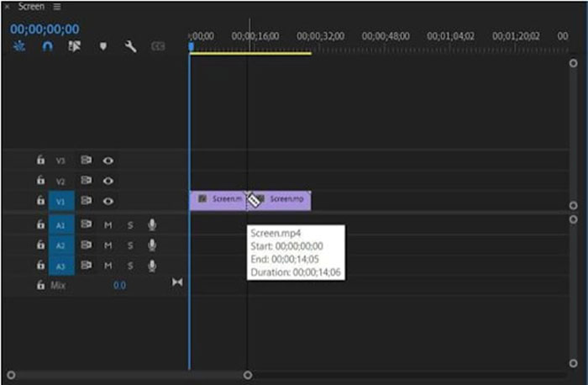Click the Linked Selection icon

pos(73,47)
